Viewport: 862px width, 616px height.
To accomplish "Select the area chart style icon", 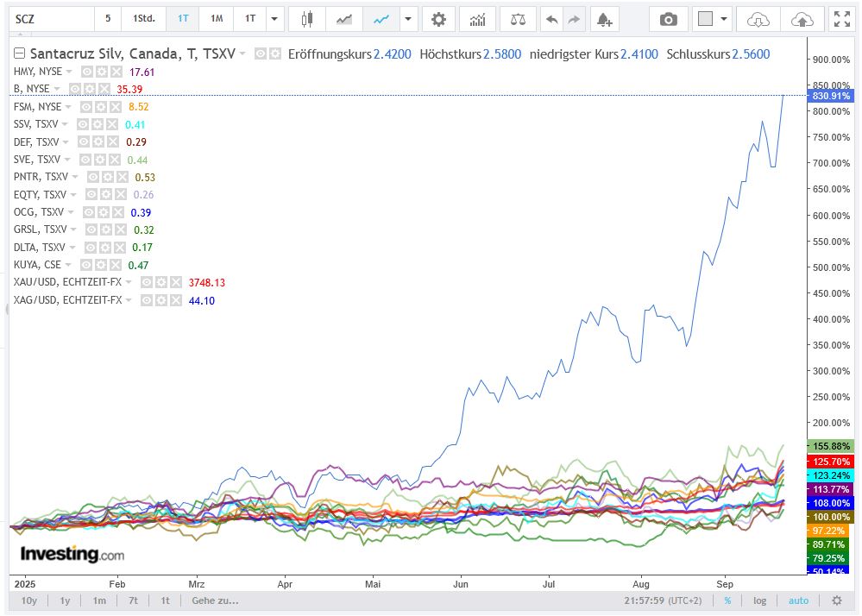I will pos(344,19).
